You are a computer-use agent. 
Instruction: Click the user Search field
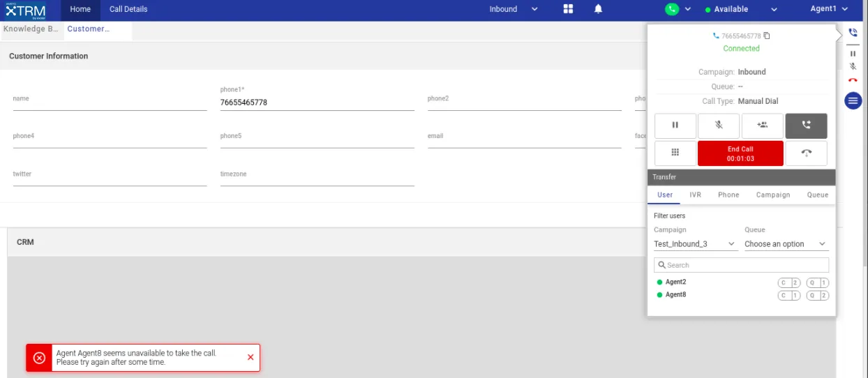[742, 265]
